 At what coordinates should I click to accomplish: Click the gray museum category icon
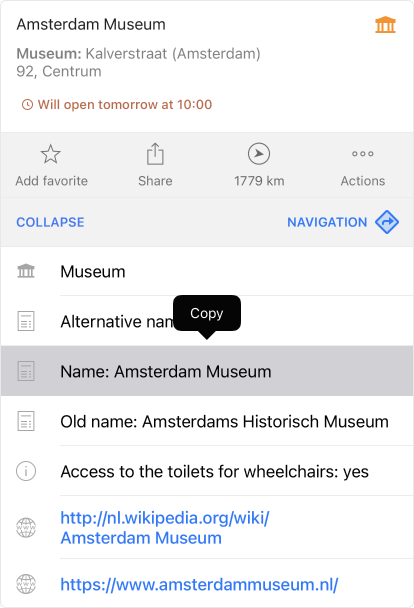[26, 271]
